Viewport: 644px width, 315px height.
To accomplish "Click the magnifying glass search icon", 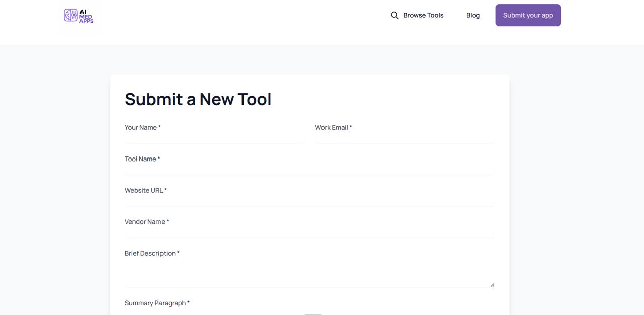I will (395, 15).
